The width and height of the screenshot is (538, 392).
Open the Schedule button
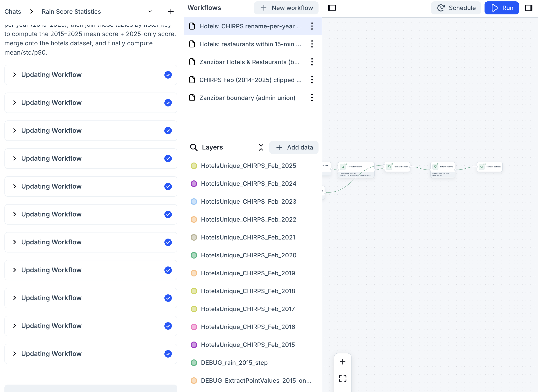pos(456,8)
